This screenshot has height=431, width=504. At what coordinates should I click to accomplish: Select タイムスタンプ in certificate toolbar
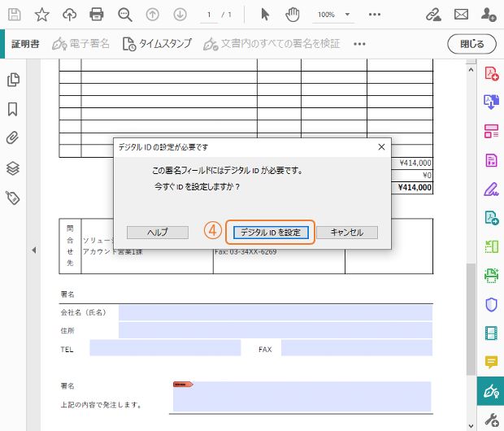157,44
